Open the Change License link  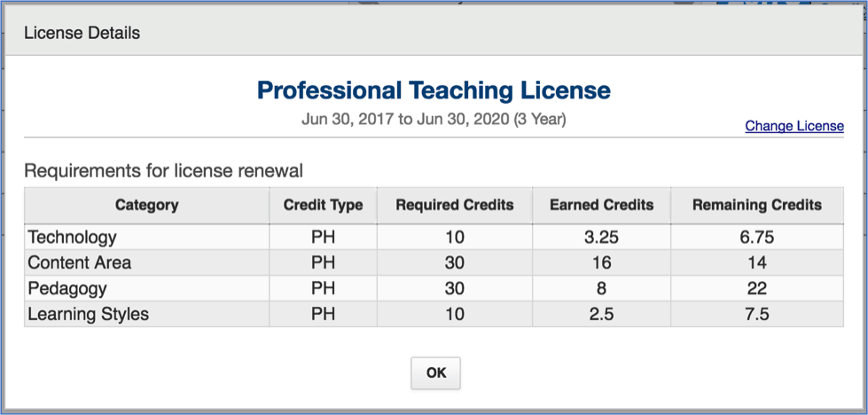[x=794, y=126]
